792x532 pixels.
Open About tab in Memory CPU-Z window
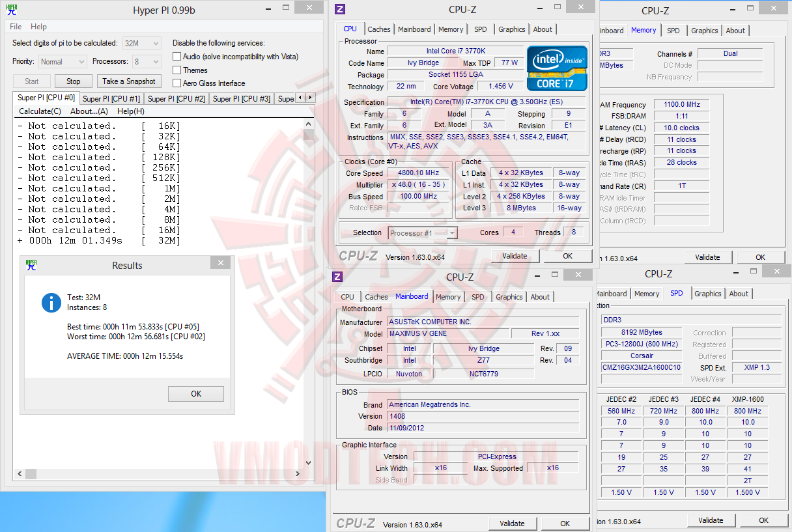coord(735,31)
